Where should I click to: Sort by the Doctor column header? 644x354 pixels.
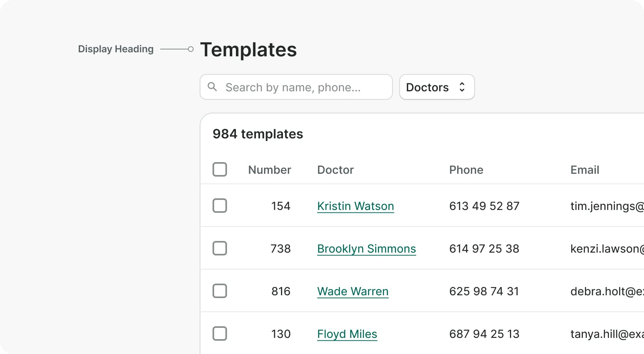[335, 170]
